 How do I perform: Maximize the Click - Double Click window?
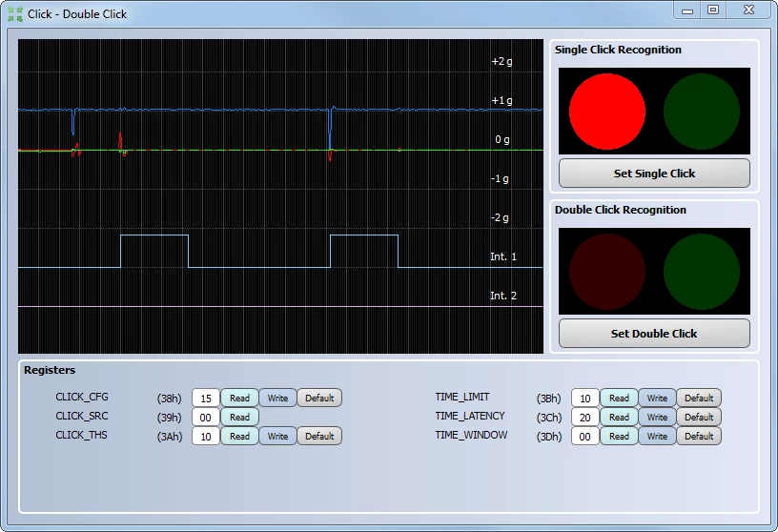(713, 10)
